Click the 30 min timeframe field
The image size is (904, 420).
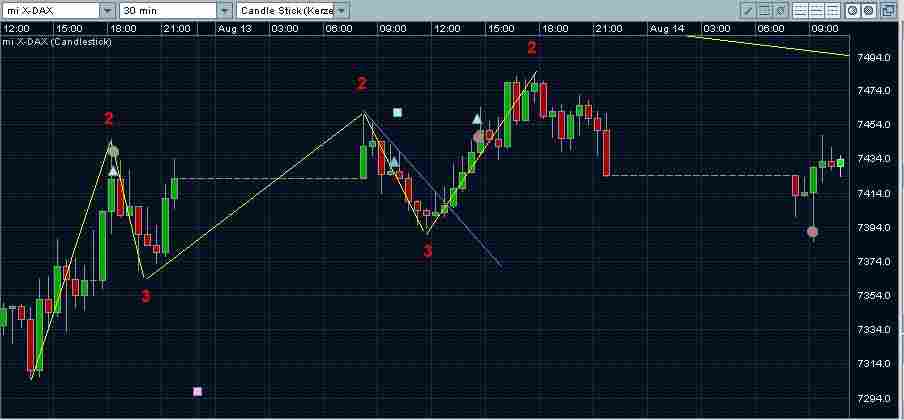[x=168, y=11]
